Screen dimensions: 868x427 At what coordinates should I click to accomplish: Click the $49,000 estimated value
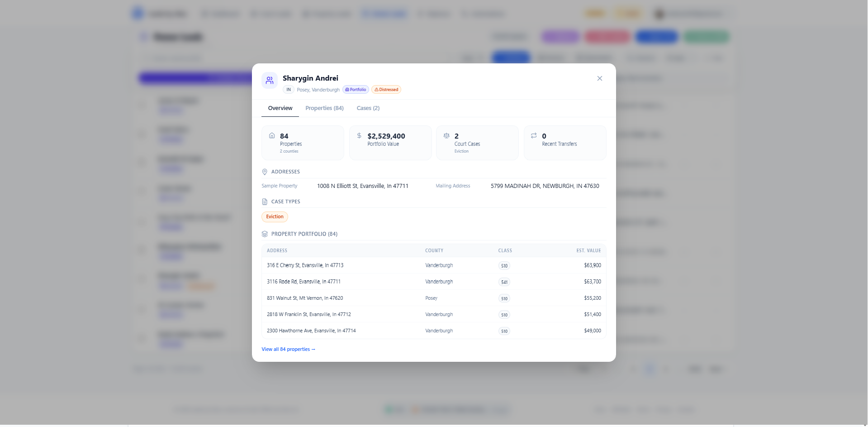[x=592, y=331]
